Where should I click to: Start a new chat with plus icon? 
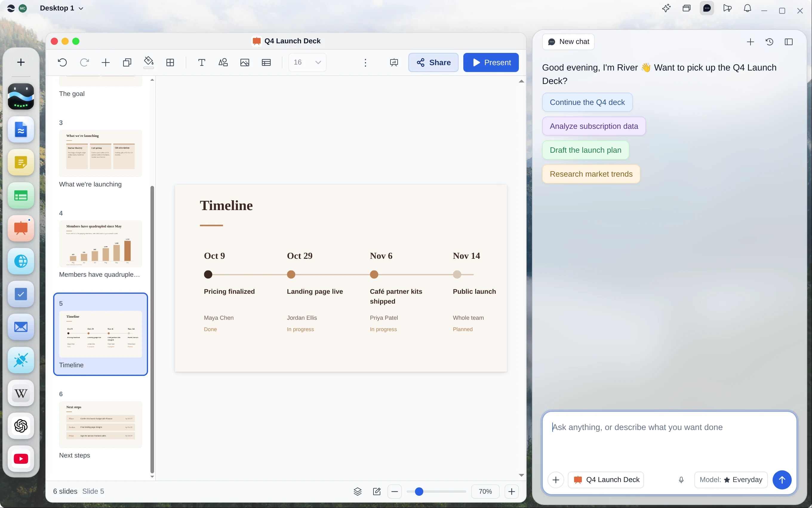tap(751, 42)
